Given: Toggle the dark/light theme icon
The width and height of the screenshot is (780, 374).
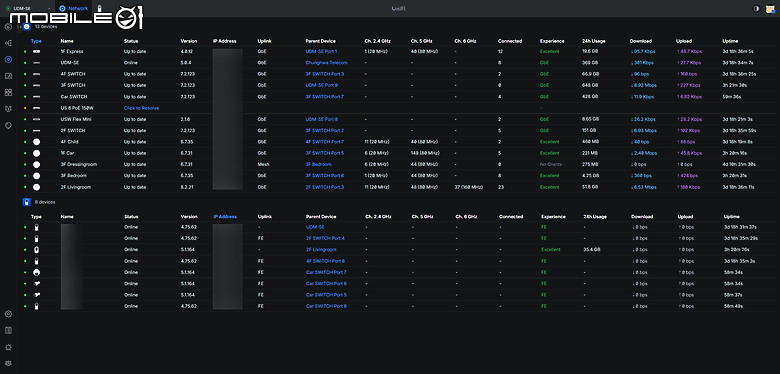Looking at the screenshot, I should (757, 8).
